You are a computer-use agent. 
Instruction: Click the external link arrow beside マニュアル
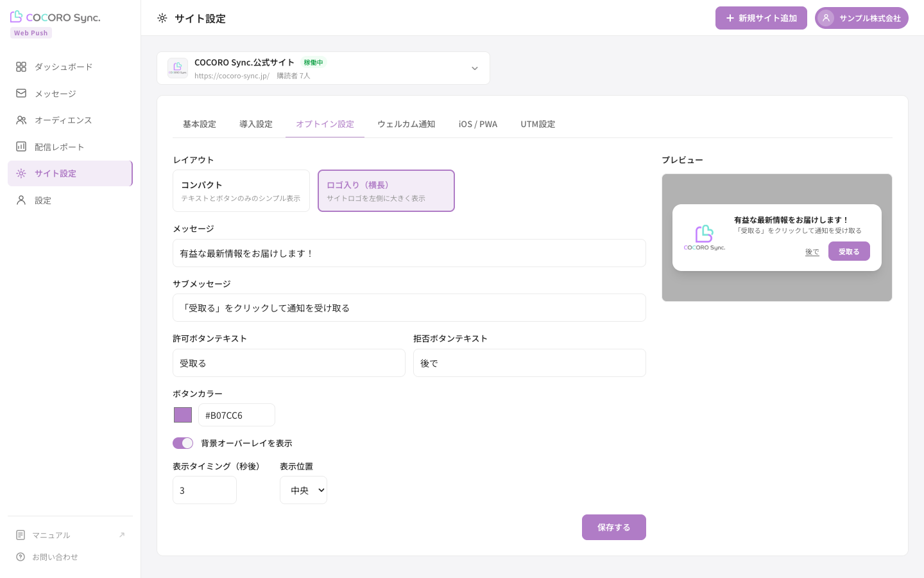click(x=122, y=535)
